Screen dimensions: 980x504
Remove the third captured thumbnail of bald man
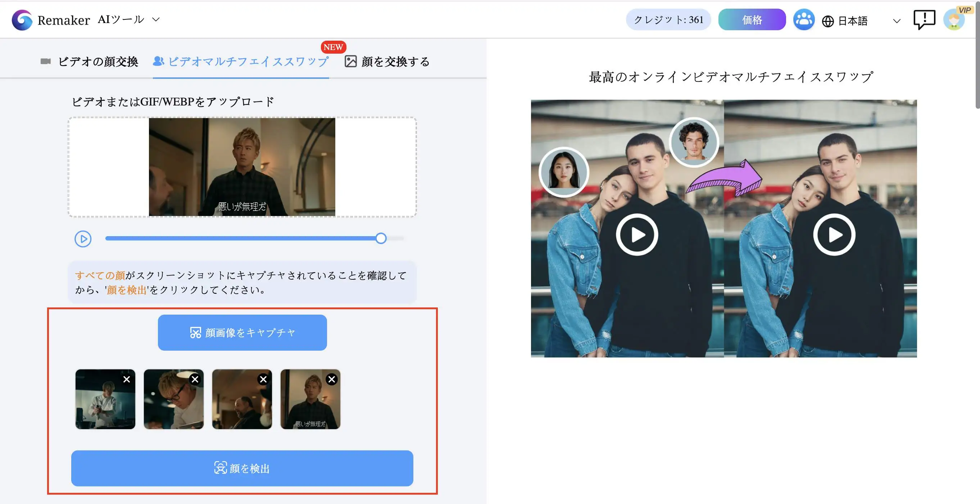coord(263,379)
